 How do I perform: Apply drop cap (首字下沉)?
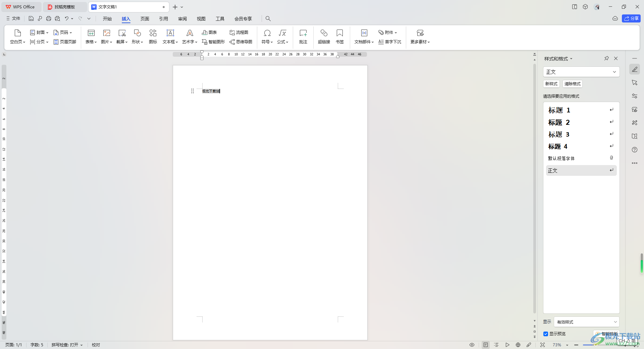(x=390, y=42)
